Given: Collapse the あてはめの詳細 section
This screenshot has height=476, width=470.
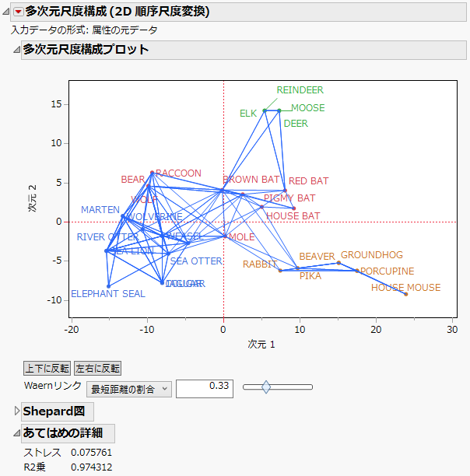Looking at the screenshot, I should (17, 433).
